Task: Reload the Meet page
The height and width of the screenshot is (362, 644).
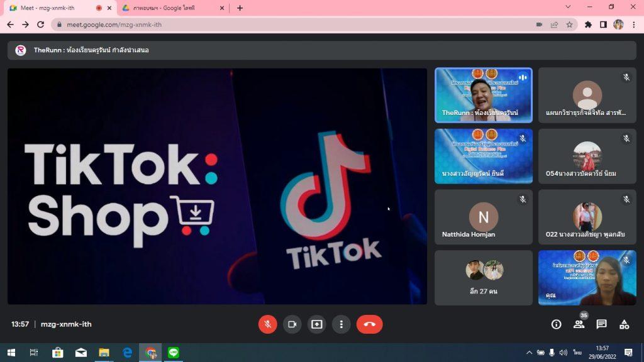Action: point(40,25)
